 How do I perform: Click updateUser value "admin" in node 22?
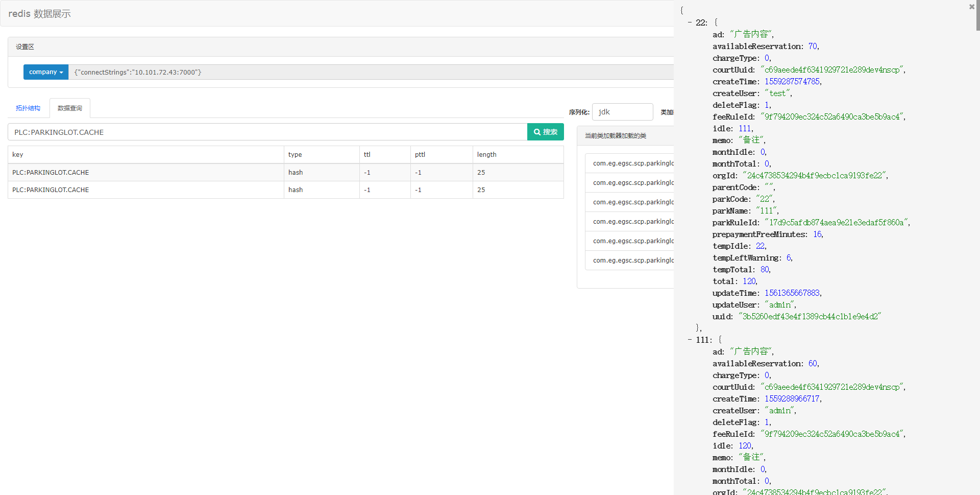[x=779, y=305]
